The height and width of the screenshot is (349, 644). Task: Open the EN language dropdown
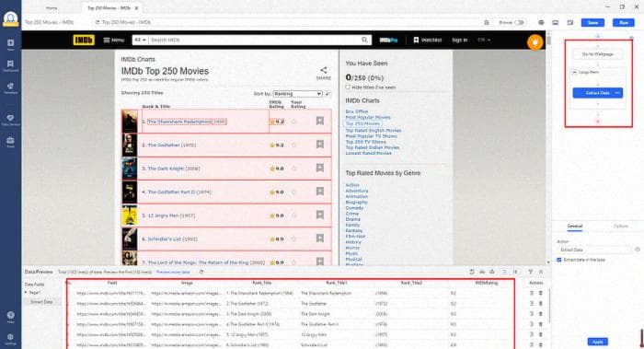coord(484,40)
